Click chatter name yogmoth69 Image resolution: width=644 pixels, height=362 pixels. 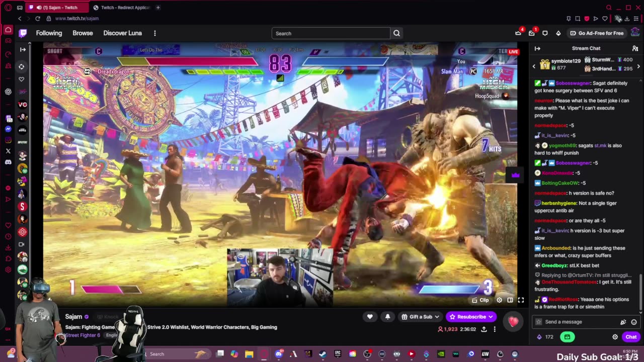click(x=562, y=145)
